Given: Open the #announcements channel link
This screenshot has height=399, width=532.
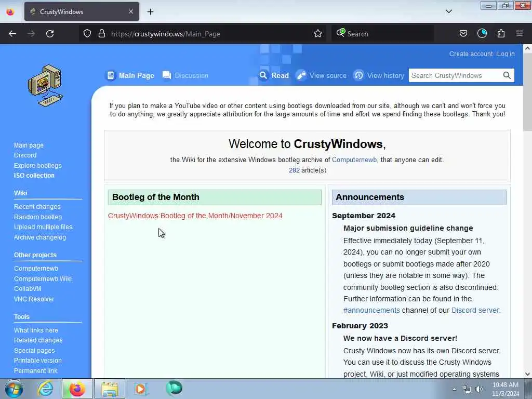Looking at the screenshot, I should 371,311.
